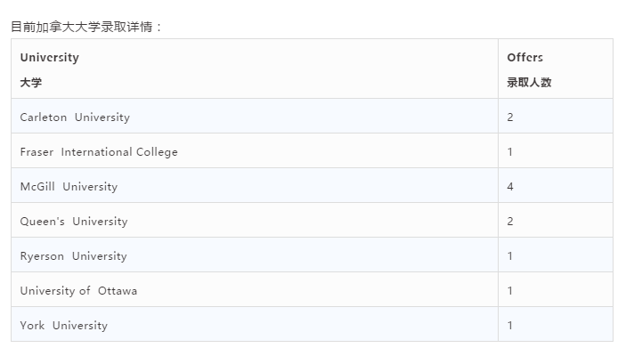Click the University column header

[x=255, y=69]
